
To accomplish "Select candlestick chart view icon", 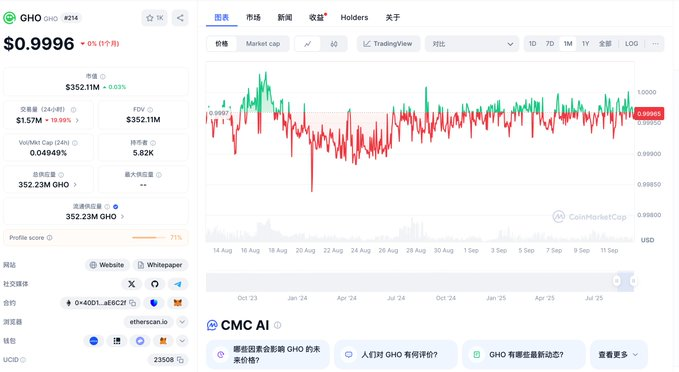I will 334,44.
